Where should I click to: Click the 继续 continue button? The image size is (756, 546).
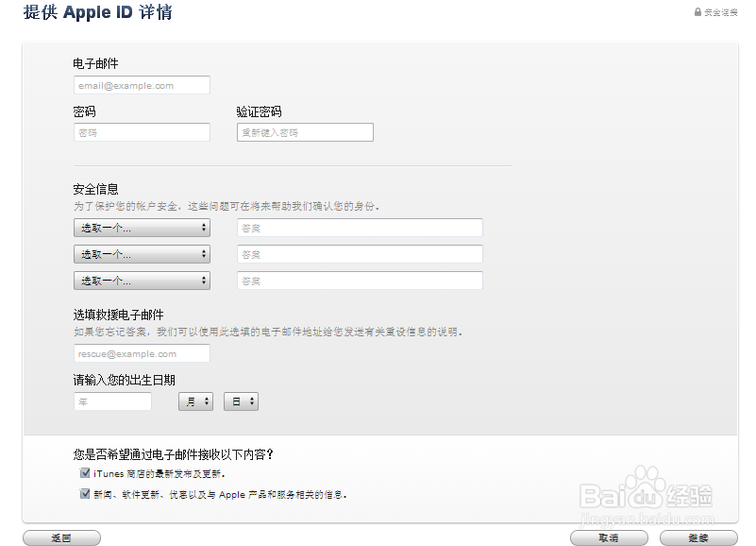point(698,537)
